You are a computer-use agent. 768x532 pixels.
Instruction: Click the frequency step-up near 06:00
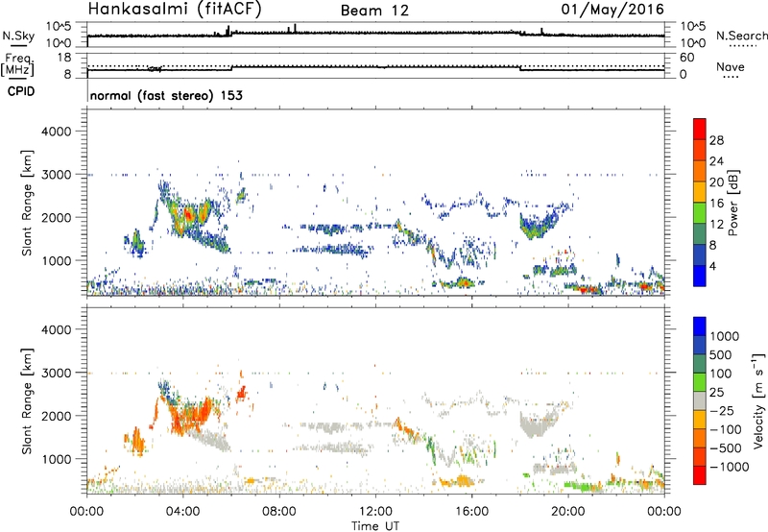(x=231, y=68)
